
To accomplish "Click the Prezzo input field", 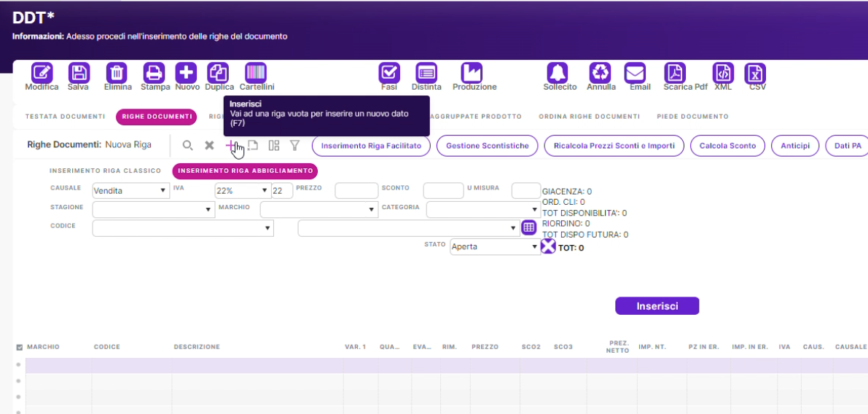I will tap(356, 191).
